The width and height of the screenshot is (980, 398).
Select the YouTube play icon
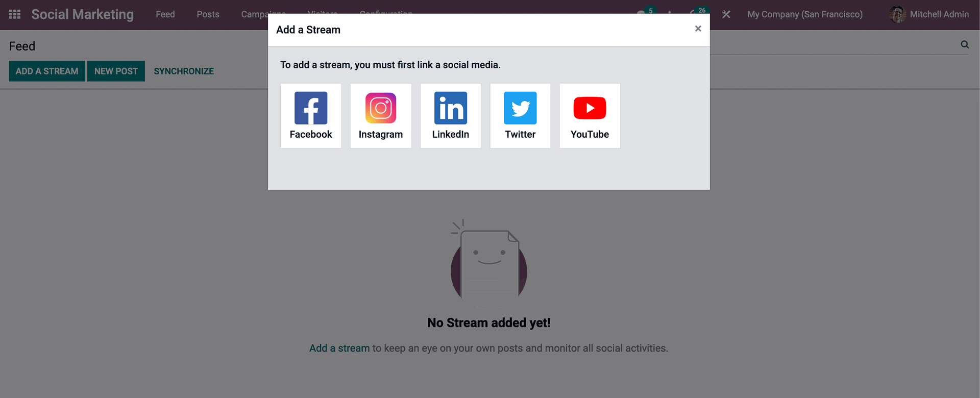590,108
